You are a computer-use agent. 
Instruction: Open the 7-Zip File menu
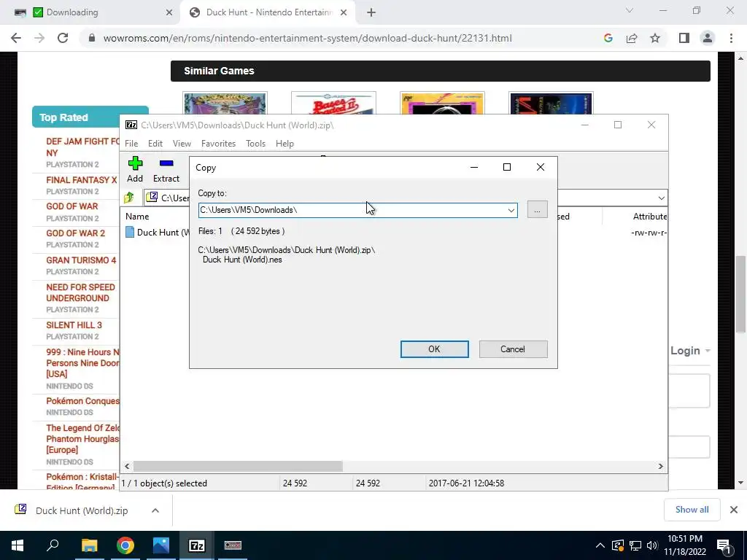click(131, 144)
